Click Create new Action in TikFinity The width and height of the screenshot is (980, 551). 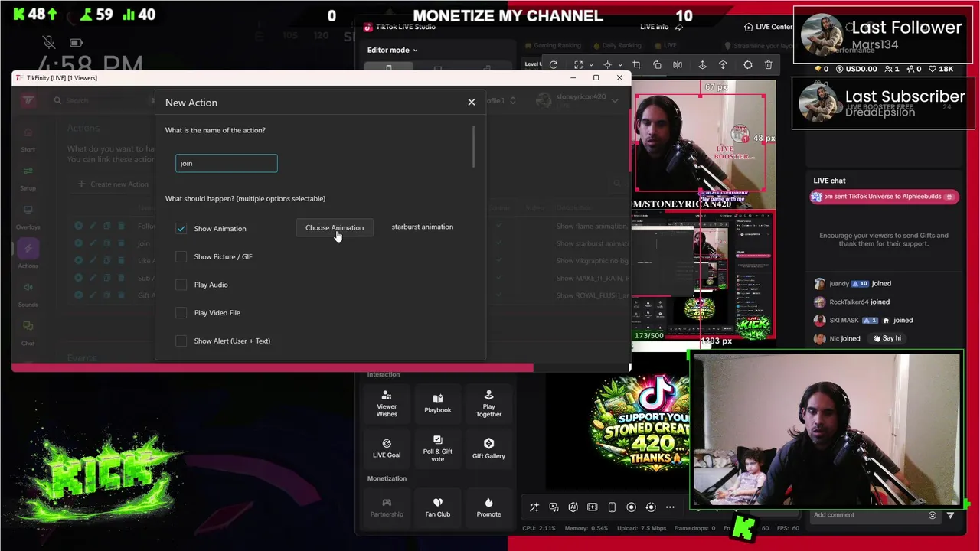(x=113, y=184)
